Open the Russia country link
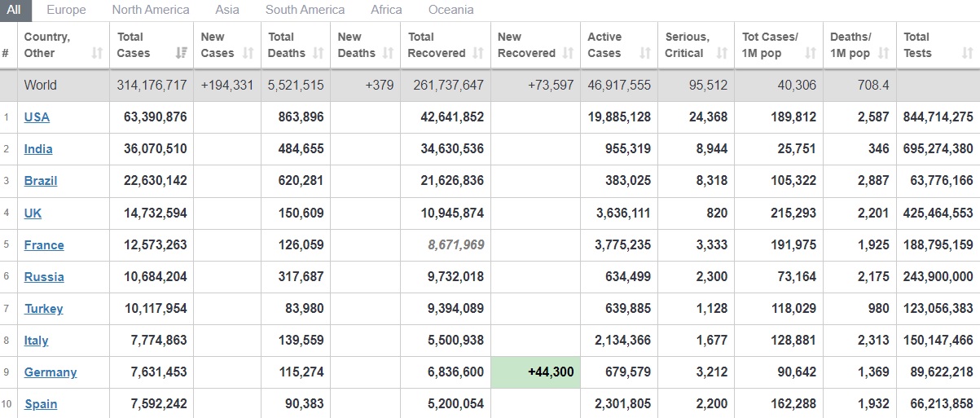The image size is (980, 418). (44, 276)
